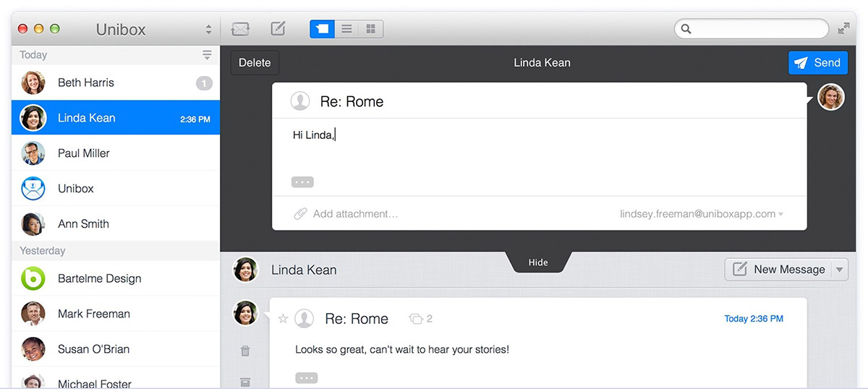Send the reply to Linda
Image resolution: width=868 pixels, height=389 pixels.
click(x=818, y=63)
